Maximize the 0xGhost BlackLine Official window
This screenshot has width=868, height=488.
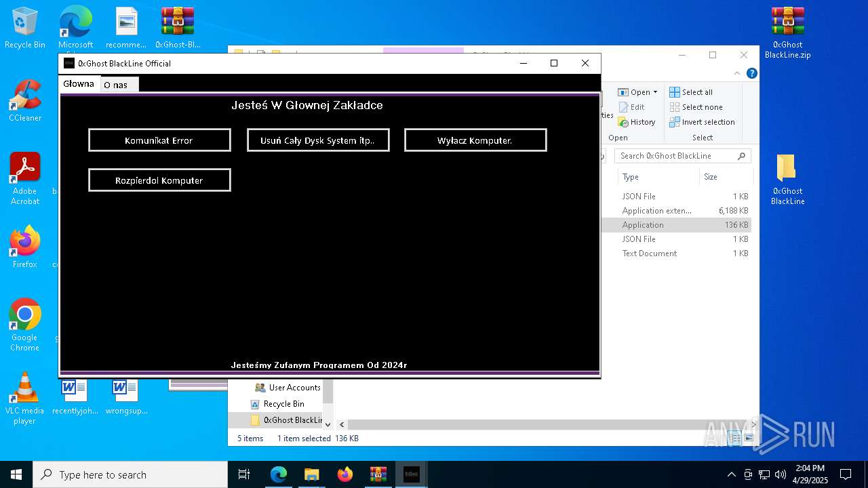tap(554, 63)
